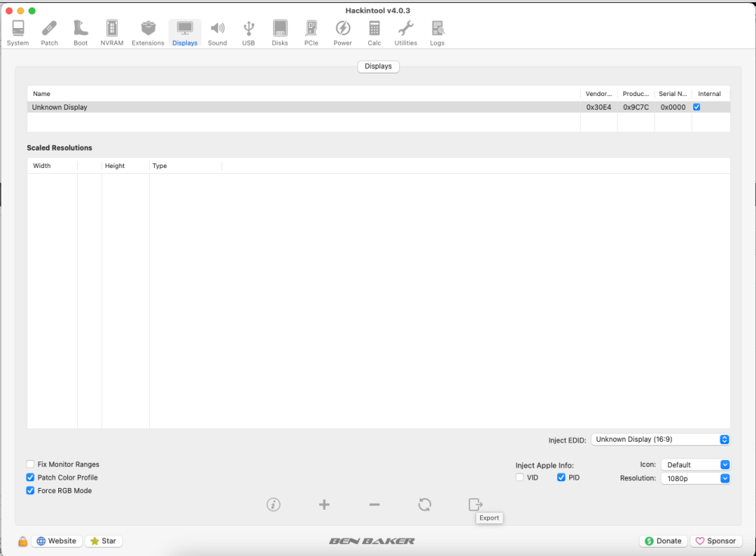The image size is (756, 556).
Task: Click the Height column header
Action: (x=125, y=166)
